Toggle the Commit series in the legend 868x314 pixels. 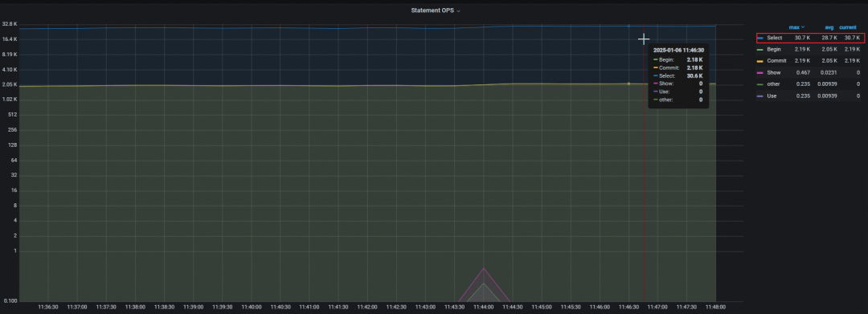tap(776, 61)
